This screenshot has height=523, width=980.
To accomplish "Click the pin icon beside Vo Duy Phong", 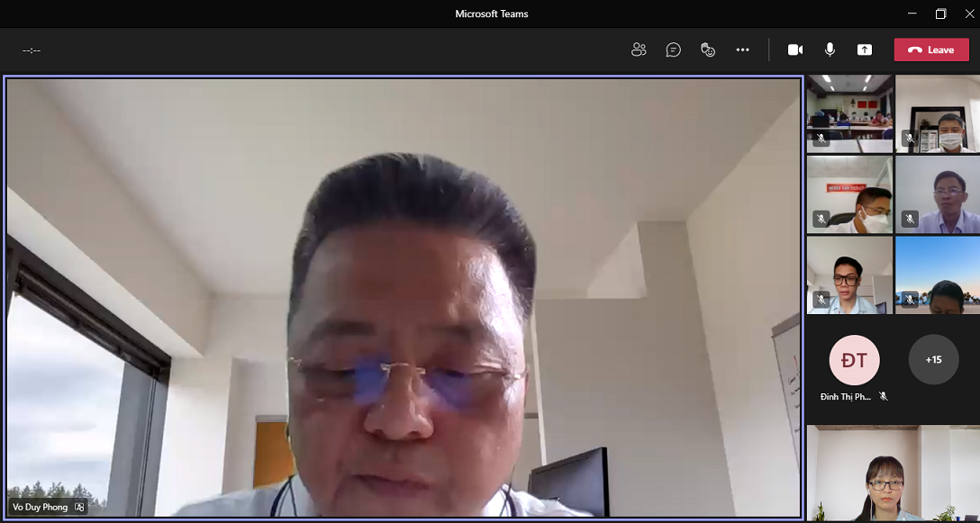I will 79,508.
